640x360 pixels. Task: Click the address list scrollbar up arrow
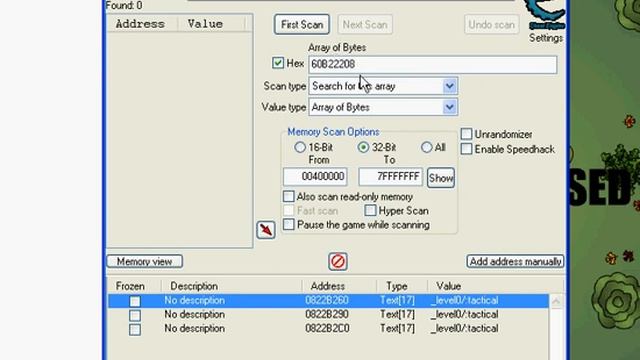click(x=556, y=301)
